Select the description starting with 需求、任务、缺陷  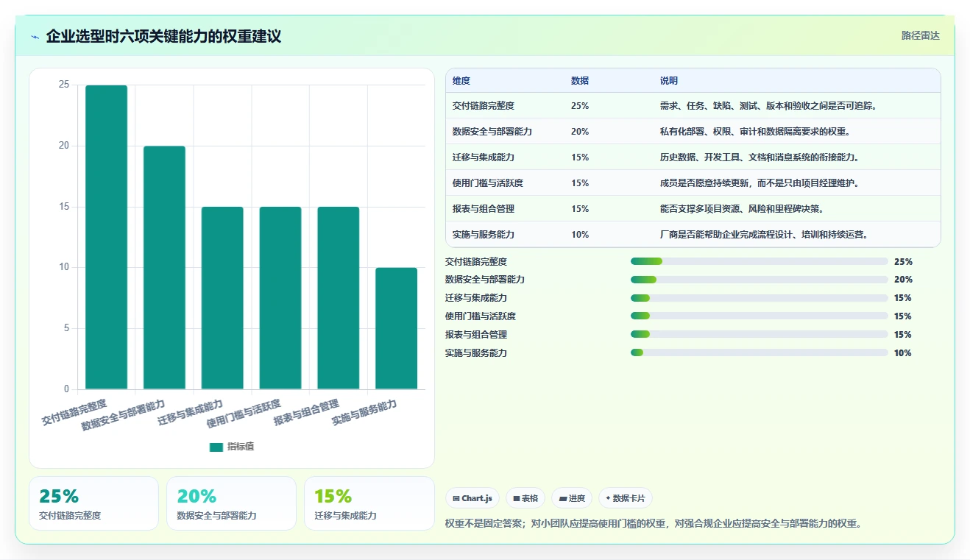click(768, 106)
